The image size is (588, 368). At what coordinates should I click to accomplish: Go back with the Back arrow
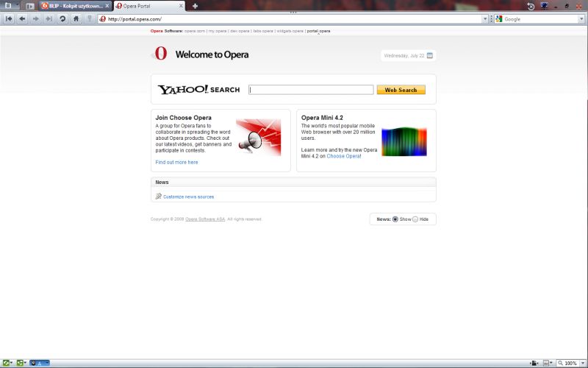click(23, 19)
